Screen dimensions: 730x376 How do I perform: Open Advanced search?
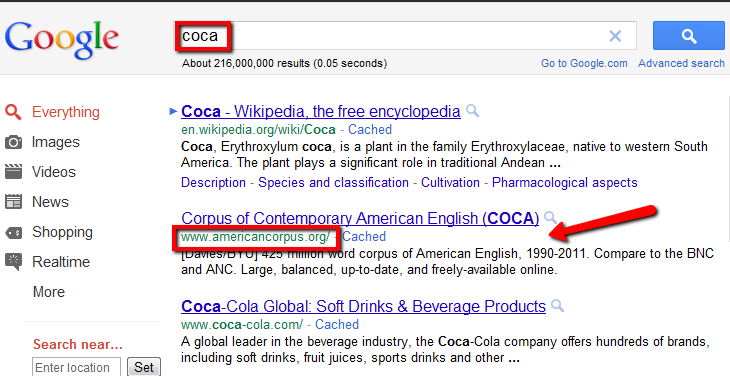(681, 63)
